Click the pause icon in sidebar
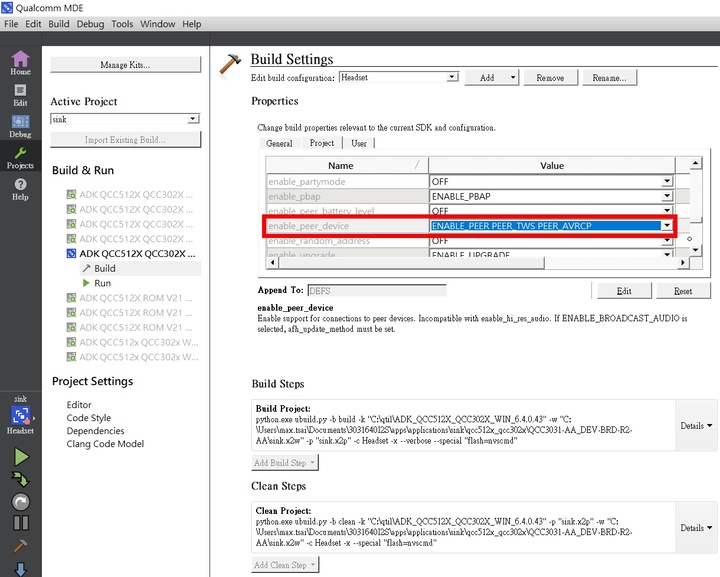 (21, 523)
